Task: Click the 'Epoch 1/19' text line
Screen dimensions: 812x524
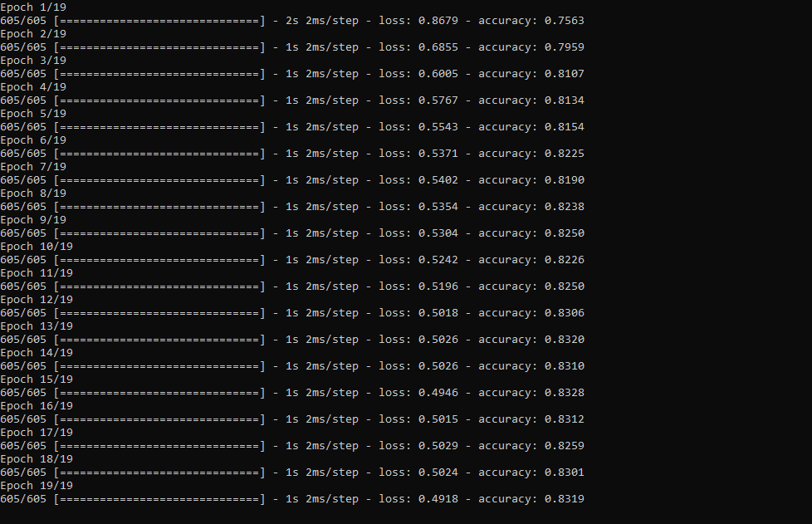Action: (33, 7)
